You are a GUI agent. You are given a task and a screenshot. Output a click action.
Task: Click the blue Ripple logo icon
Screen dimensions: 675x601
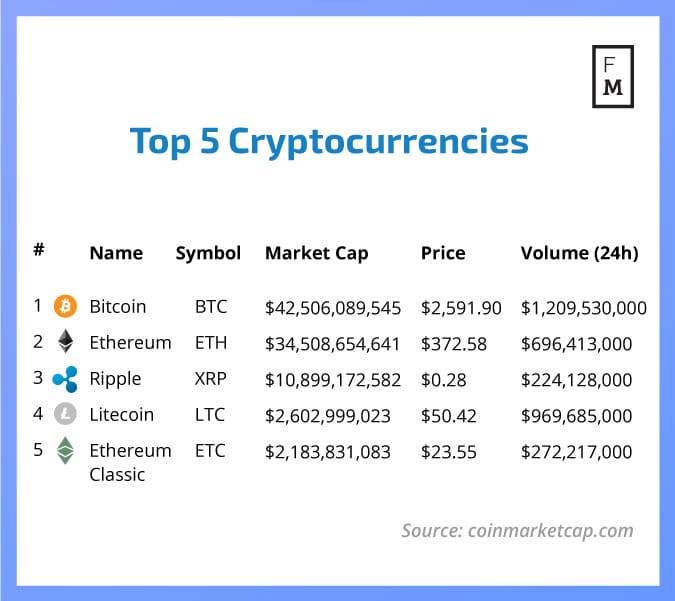click(65, 379)
